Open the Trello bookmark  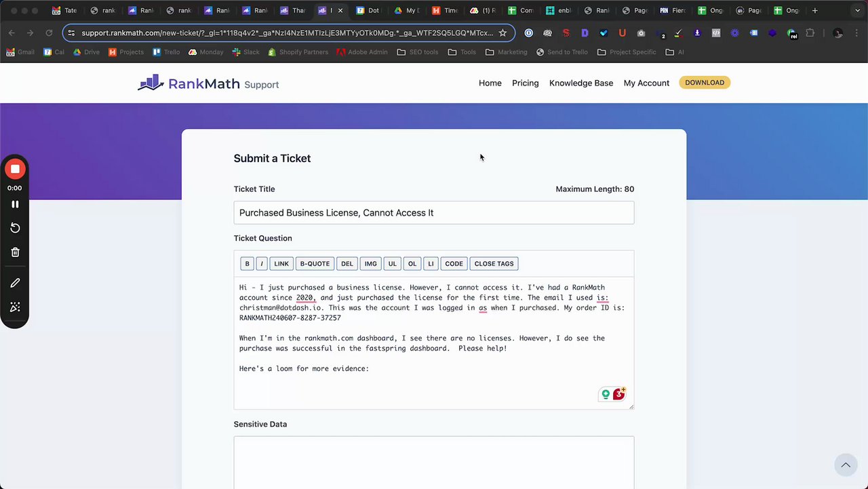tap(166, 52)
